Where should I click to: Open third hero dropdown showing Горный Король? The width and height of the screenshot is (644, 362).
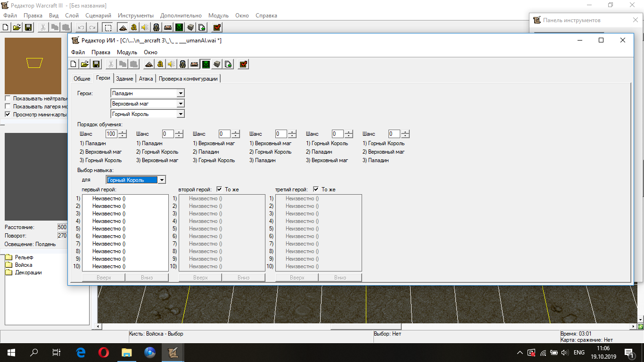click(x=181, y=114)
